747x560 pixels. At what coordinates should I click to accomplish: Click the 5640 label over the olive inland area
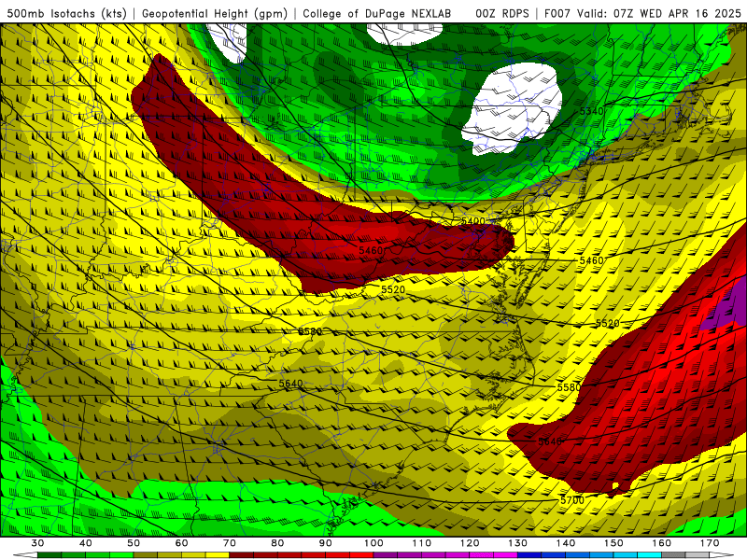[290, 384]
